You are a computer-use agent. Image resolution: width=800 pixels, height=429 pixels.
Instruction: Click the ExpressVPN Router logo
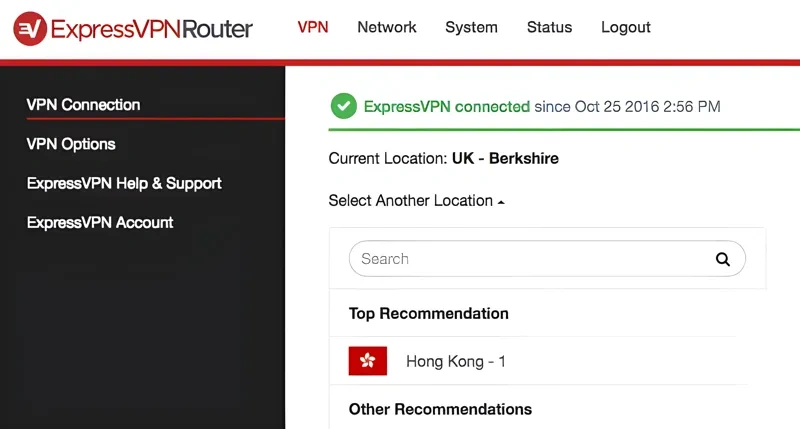tap(133, 29)
